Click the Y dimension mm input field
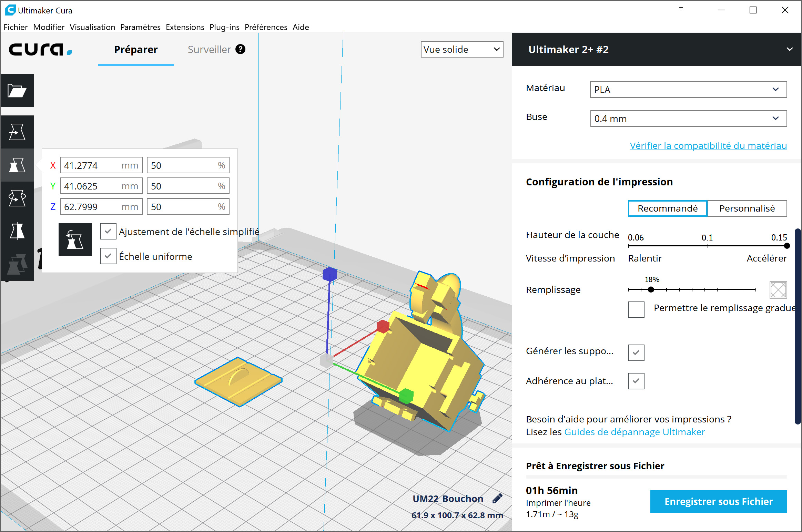The width and height of the screenshot is (802, 532). pyautogui.click(x=101, y=186)
